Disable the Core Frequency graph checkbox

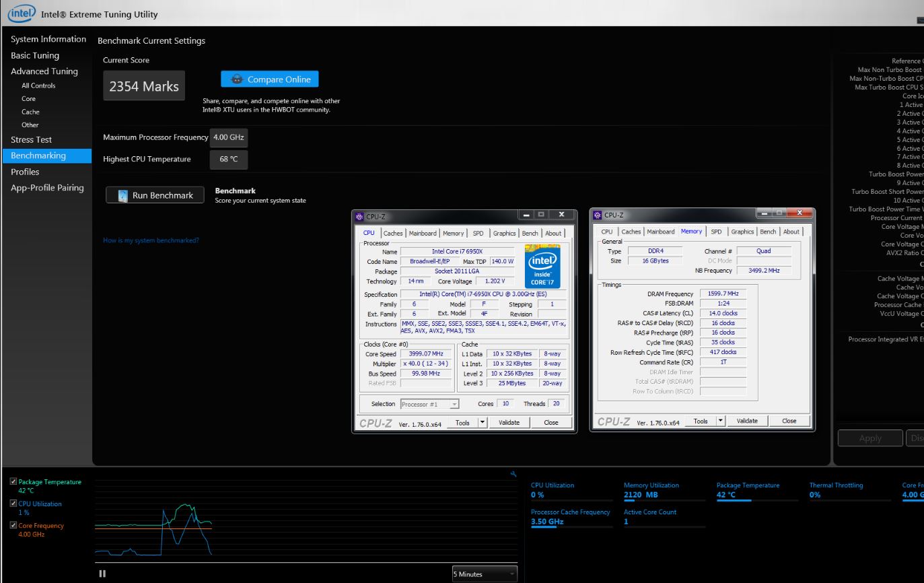pos(13,526)
